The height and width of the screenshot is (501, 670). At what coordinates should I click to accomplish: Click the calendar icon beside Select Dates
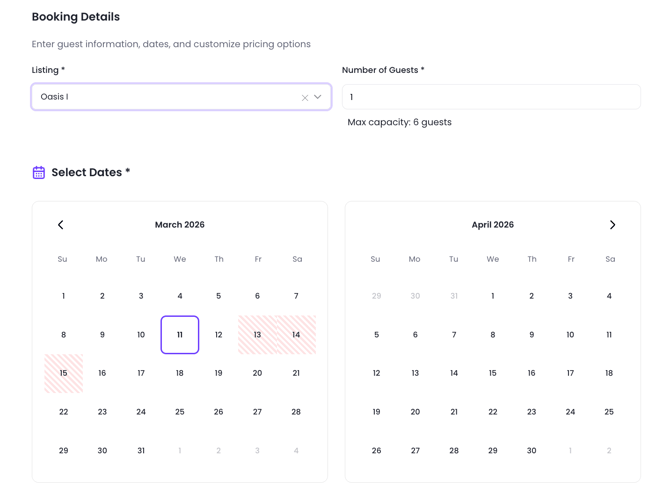(39, 173)
